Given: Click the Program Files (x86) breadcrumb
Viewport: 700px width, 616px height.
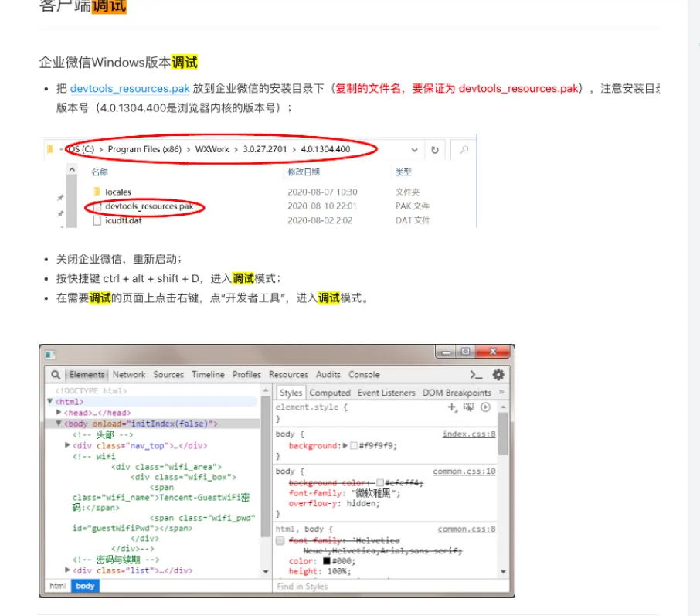Looking at the screenshot, I should [x=144, y=149].
